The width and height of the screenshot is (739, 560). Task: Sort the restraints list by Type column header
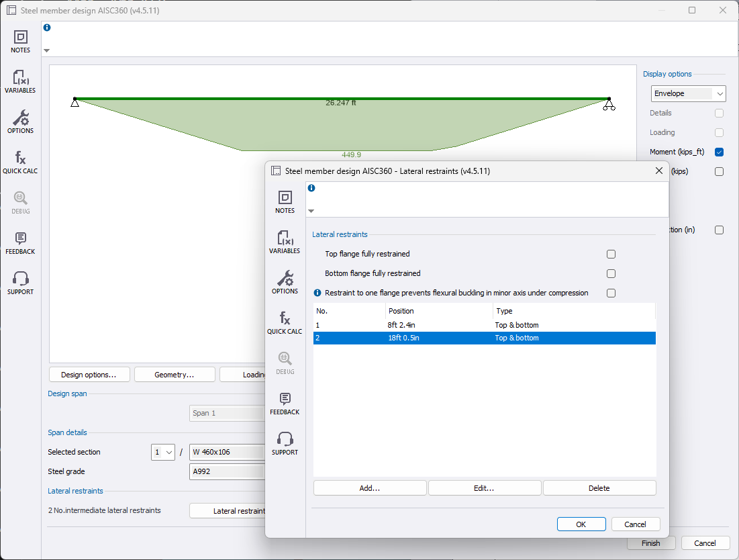(573, 311)
